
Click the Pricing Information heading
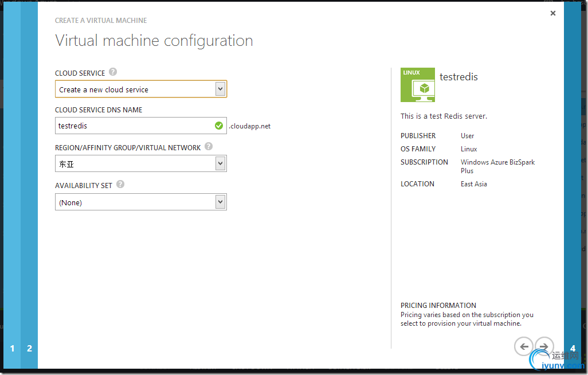[438, 305]
